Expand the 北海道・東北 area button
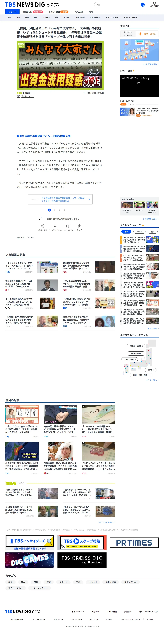This screenshot has width=164, height=644. pos(136,346)
